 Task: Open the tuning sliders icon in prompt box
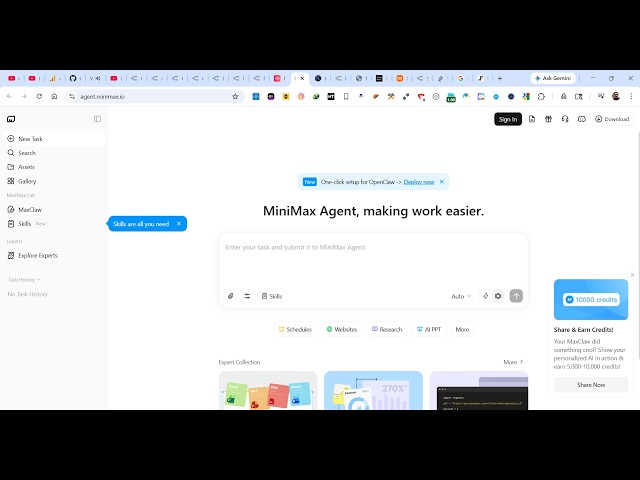click(x=247, y=296)
